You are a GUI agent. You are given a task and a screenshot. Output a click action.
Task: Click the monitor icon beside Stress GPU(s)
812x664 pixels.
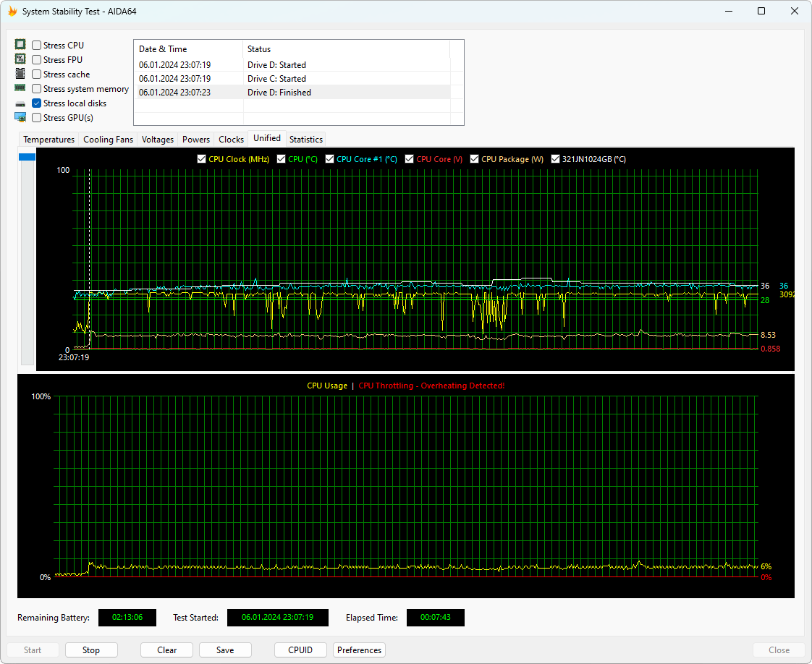pyautogui.click(x=20, y=117)
